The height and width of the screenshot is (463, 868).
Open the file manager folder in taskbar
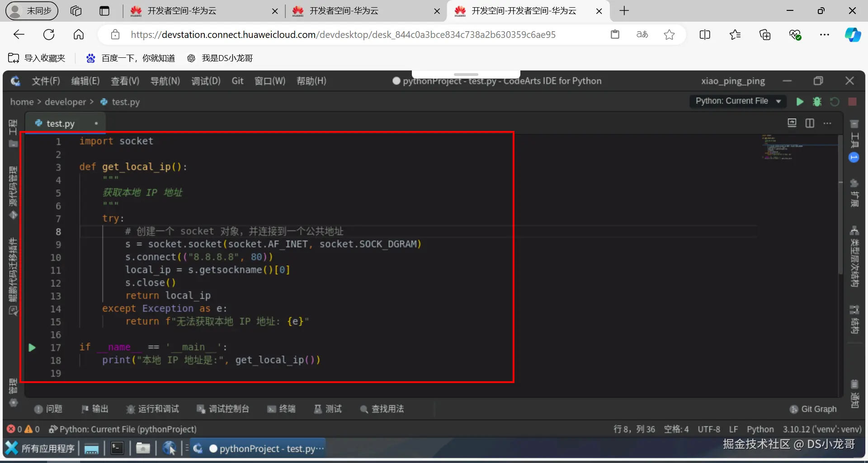point(143,448)
